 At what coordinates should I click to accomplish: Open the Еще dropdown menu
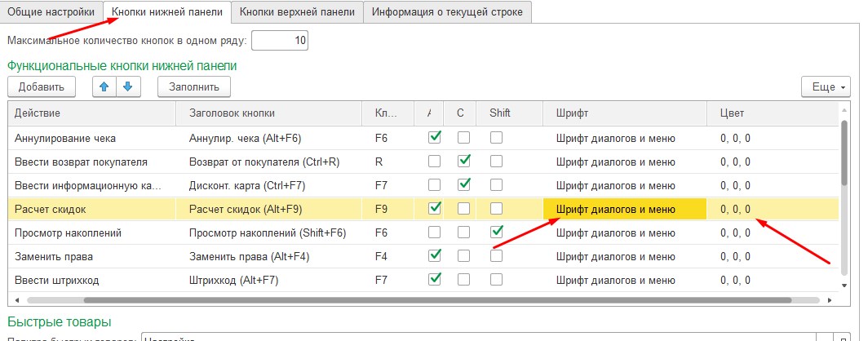click(826, 86)
